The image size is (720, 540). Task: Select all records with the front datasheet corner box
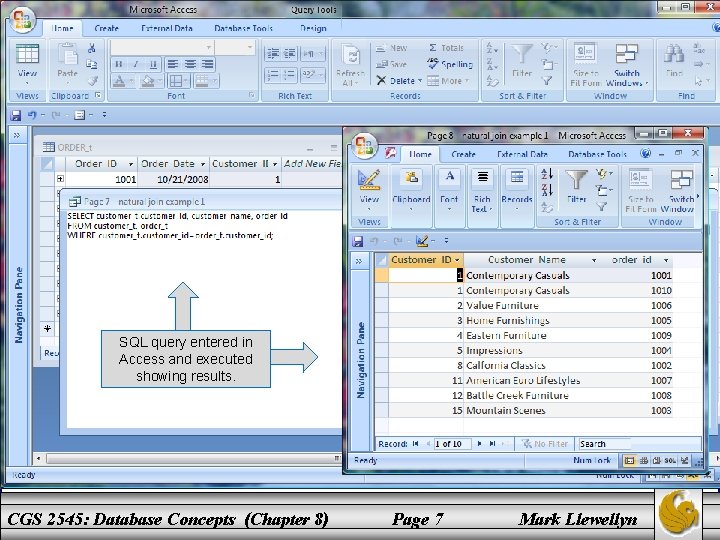coord(382,260)
